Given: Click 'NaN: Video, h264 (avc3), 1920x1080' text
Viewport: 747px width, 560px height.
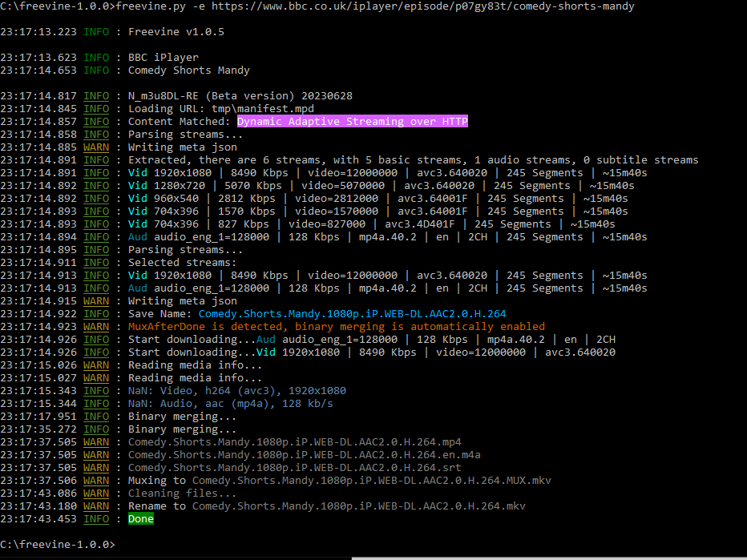Looking at the screenshot, I should tap(236, 392).
